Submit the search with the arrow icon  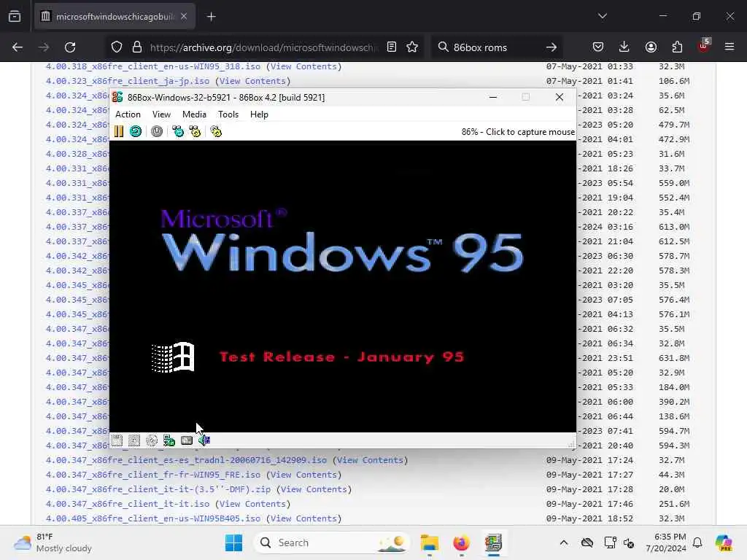(551, 47)
